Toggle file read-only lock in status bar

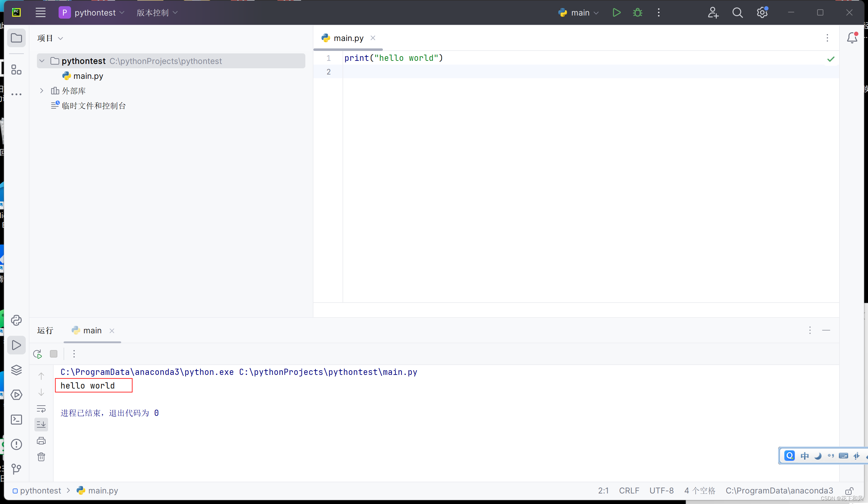849,491
